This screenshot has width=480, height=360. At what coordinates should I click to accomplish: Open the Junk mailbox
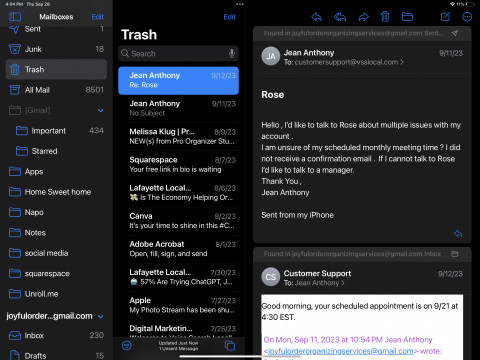point(56,49)
